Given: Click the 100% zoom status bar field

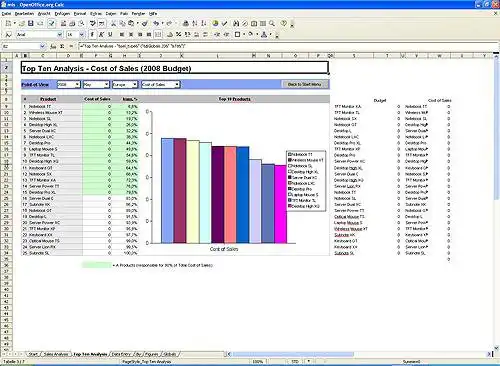Looking at the screenshot, I should (257, 361).
